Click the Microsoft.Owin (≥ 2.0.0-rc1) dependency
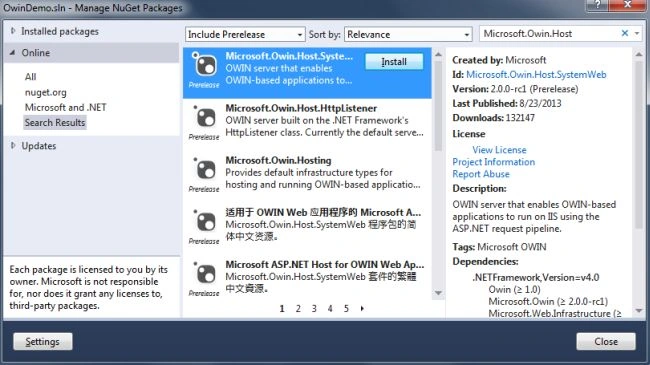Viewport: 650px width, 365px height. [x=548, y=302]
